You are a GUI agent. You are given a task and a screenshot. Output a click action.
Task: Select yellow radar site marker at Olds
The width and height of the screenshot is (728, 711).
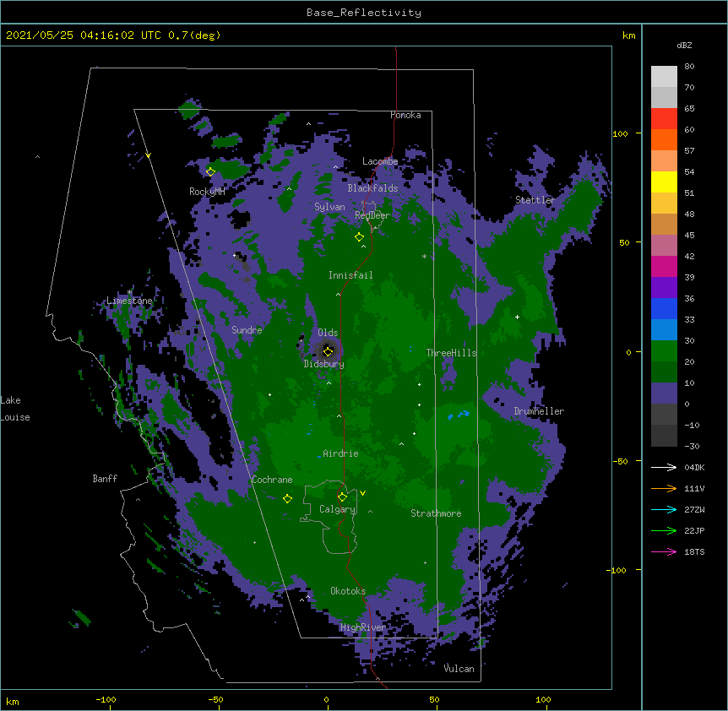(328, 351)
